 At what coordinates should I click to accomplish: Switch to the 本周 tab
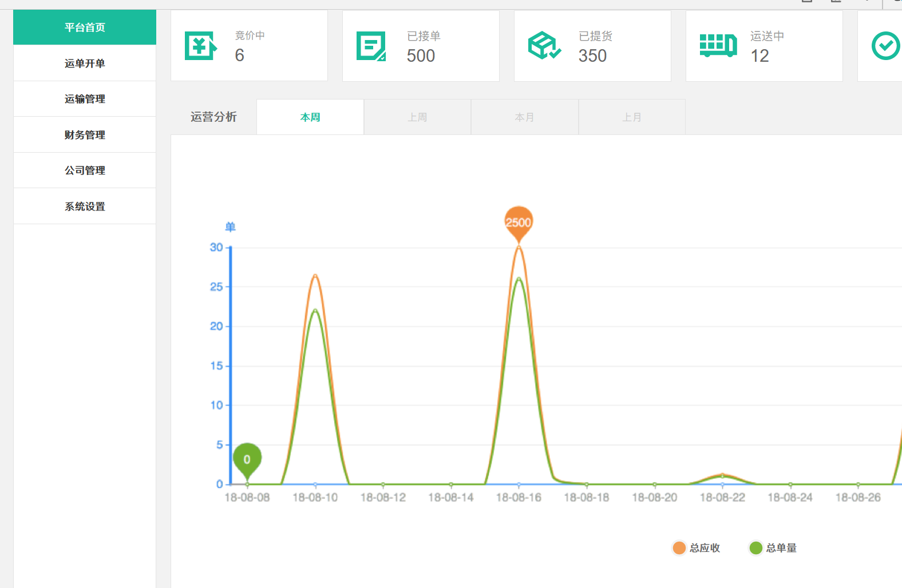[x=310, y=117]
